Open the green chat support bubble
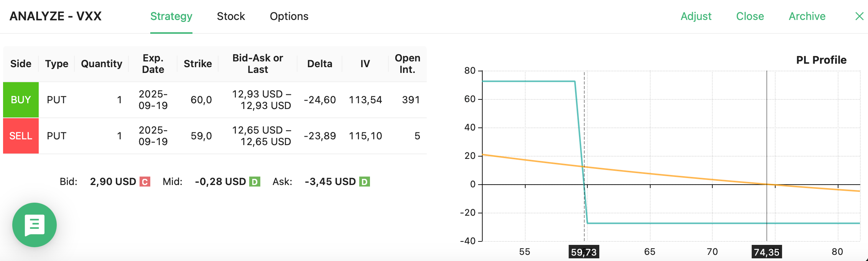The image size is (868, 261). tap(35, 225)
